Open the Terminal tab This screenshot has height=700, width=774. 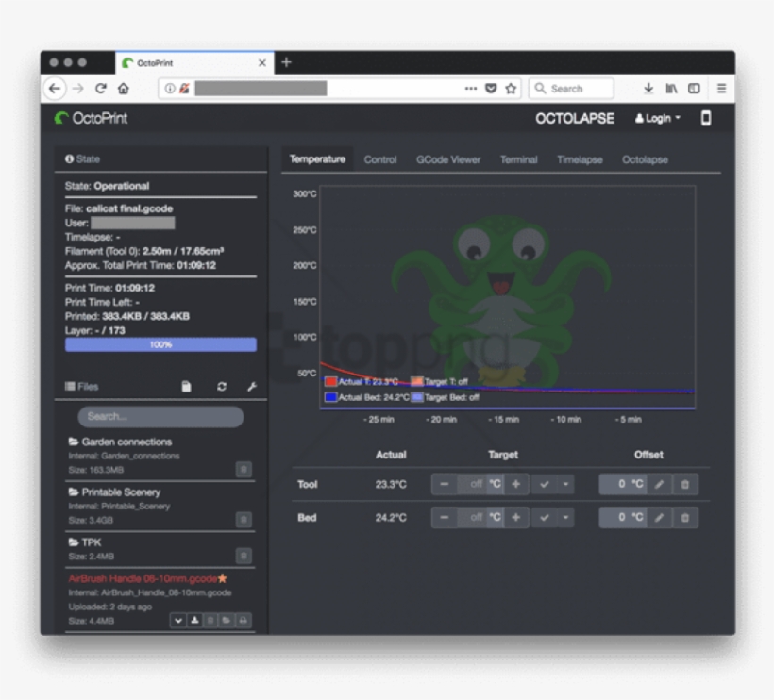click(x=518, y=159)
